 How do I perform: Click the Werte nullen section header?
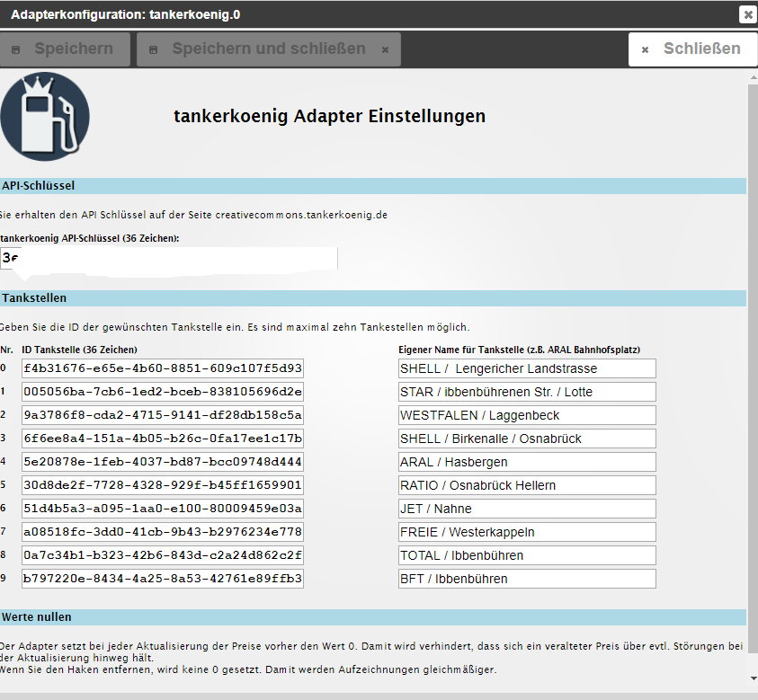tap(373, 617)
